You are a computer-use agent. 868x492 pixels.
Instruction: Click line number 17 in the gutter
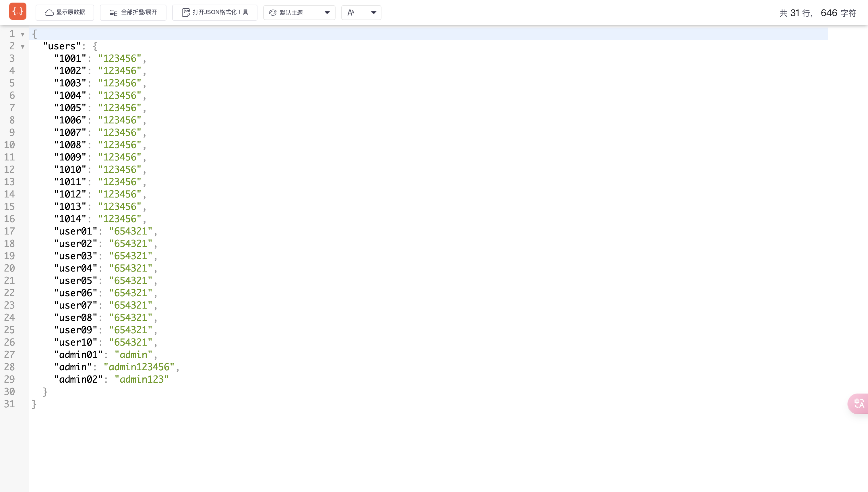[9, 231]
